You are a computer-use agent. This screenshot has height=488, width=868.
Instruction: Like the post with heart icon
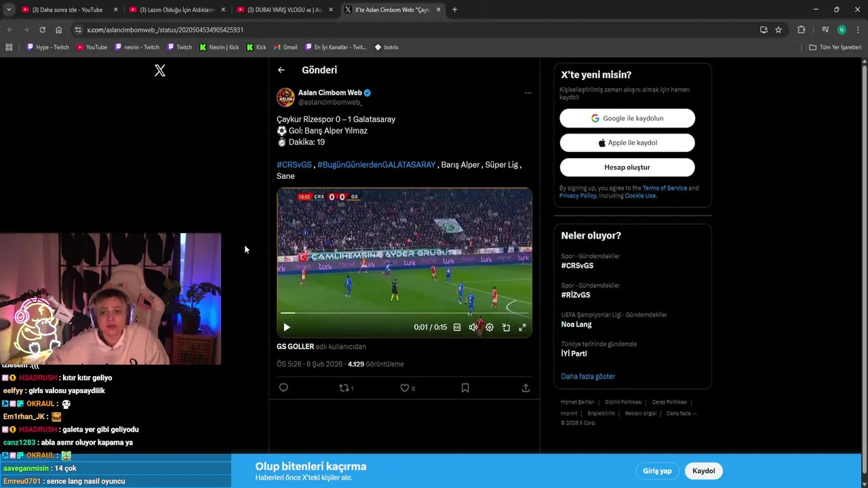click(x=404, y=388)
